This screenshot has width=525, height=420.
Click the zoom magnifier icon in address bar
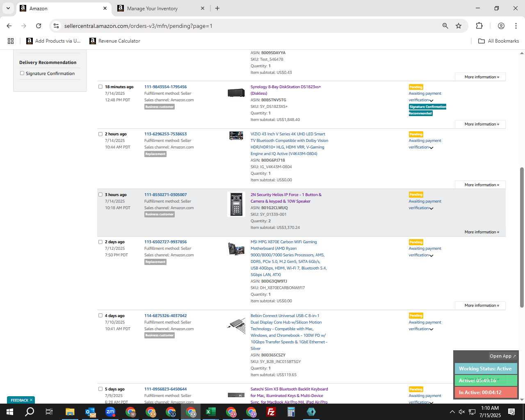(445, 26)
